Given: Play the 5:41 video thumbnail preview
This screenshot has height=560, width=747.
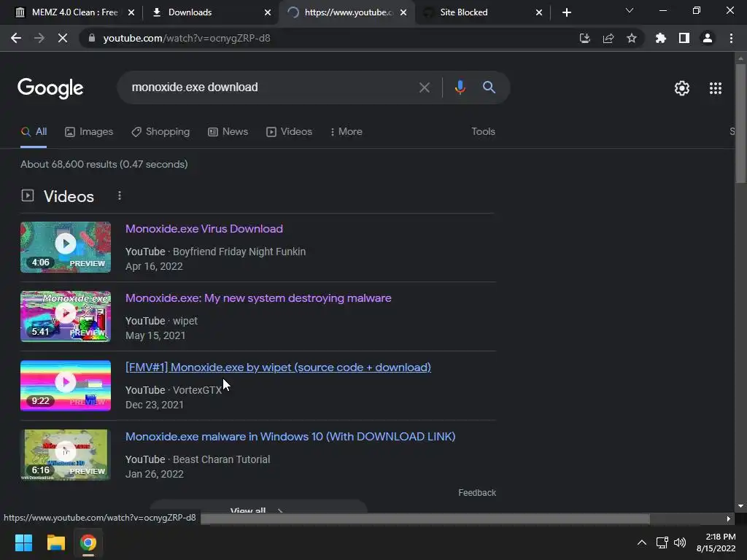Looking at the screenshot, I should point(66,316).
